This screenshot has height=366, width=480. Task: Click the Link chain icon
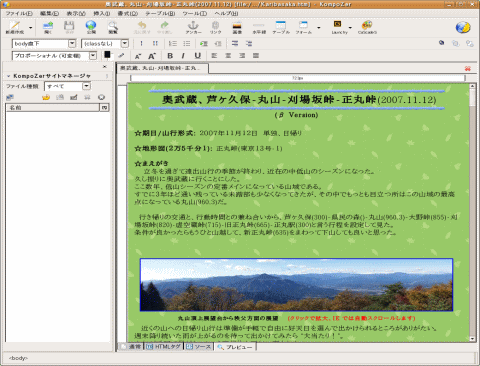point(215,27)
